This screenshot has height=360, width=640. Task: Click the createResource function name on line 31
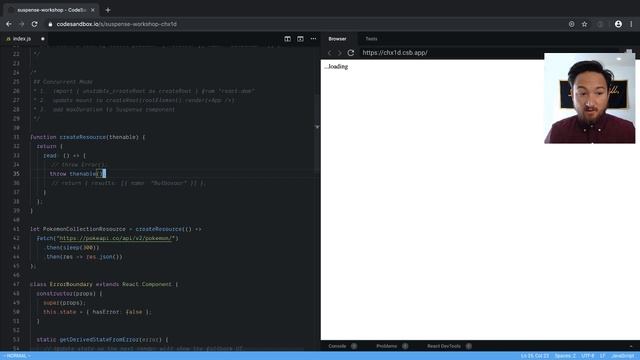point(82,137)
